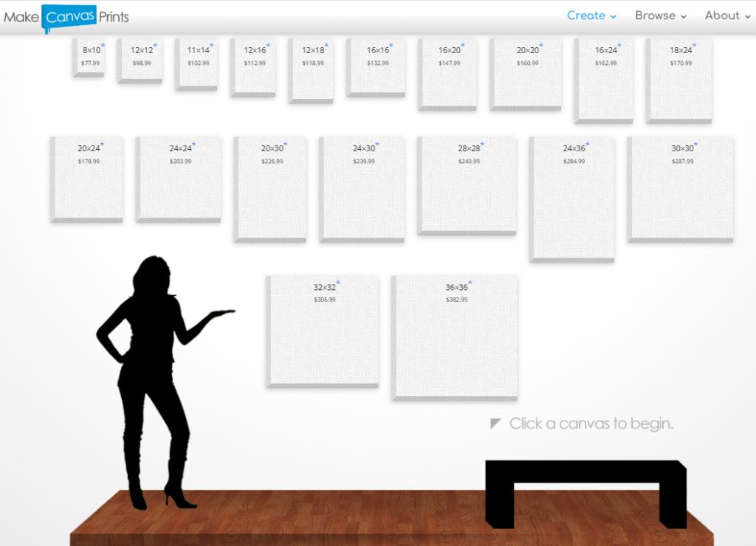Viewport: 756px width, 546px height.
Task: Select the 12×16 canvas option
Action: (x=254, y=67)
